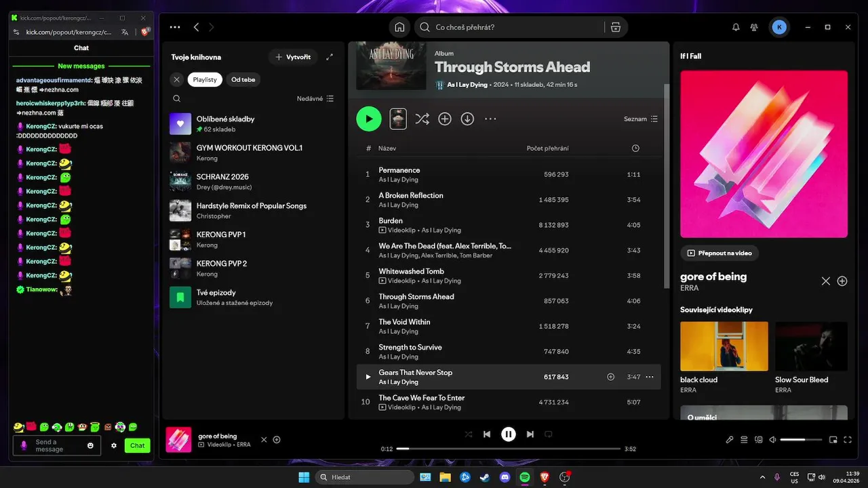Save album to library with plus
This screenshot has height=488, width=868.
pos(445,119)
